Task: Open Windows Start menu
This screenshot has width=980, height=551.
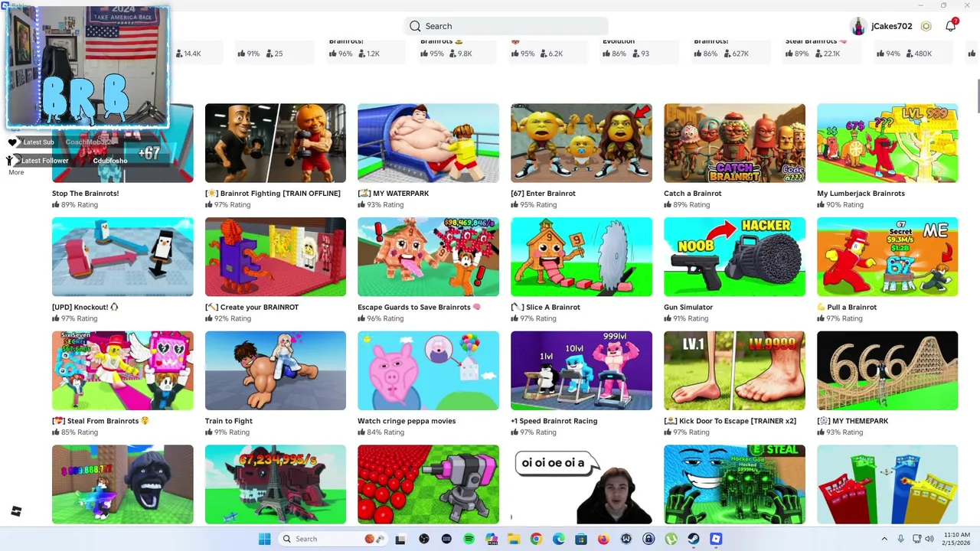Action: 264,539
